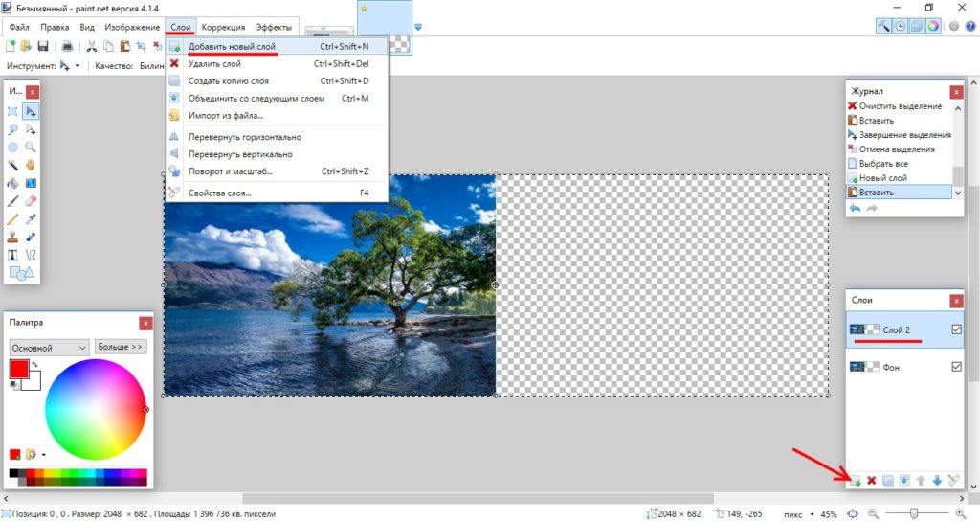This screenshot has width=980, height=522.
Task: Select the Eraser tool
Action: point(31,201)
